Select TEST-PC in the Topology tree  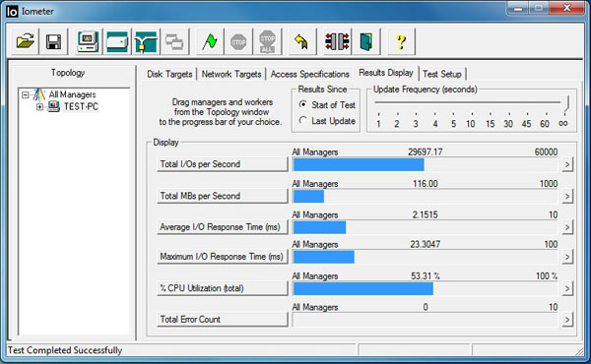(x=81, y=107)
